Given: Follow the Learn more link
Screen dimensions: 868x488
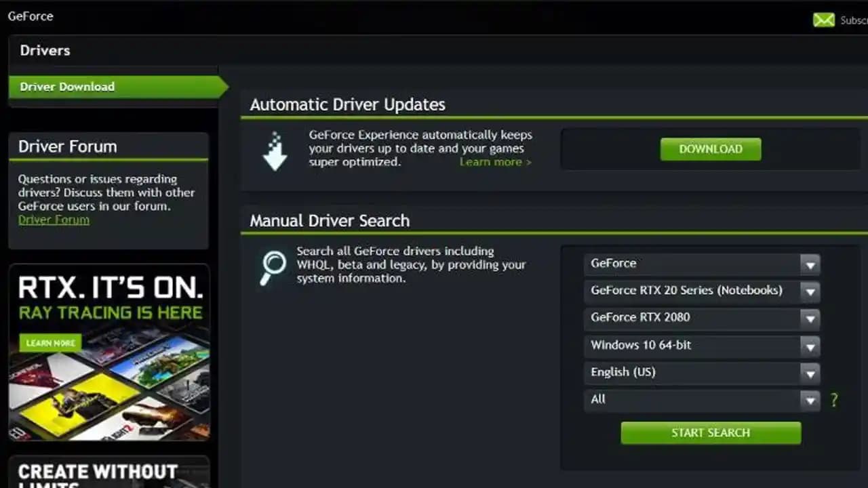Looking at the screenshot, I should pos(495,162).
